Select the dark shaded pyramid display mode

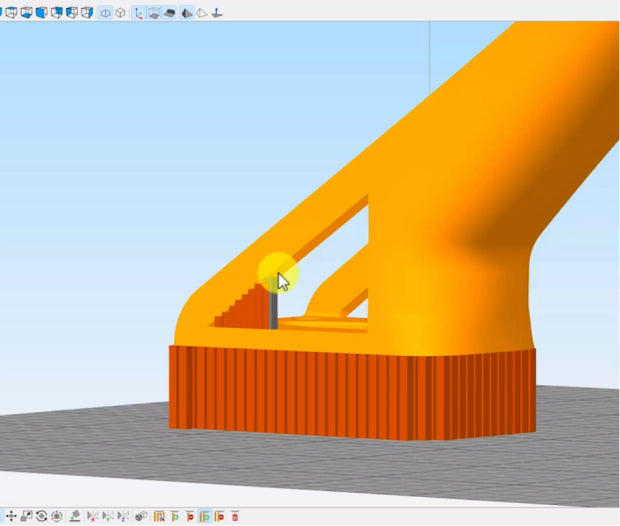(x=186, y=13)
